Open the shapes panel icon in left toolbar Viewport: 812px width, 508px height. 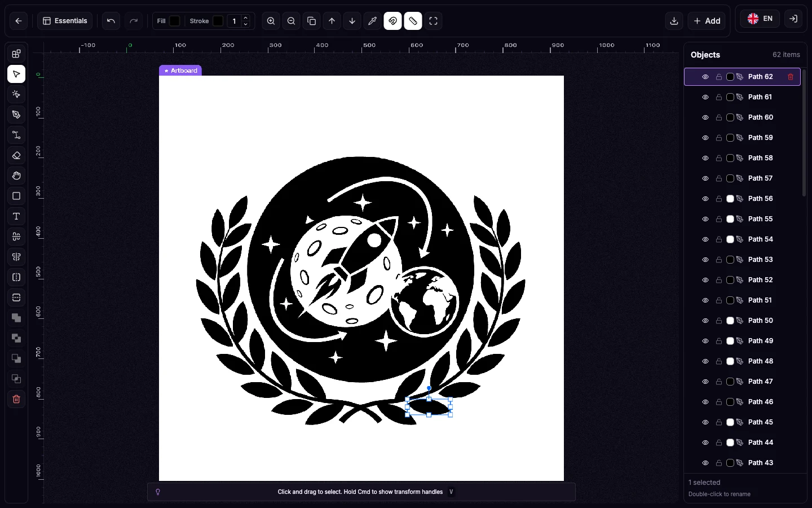(x=16, y=54)
